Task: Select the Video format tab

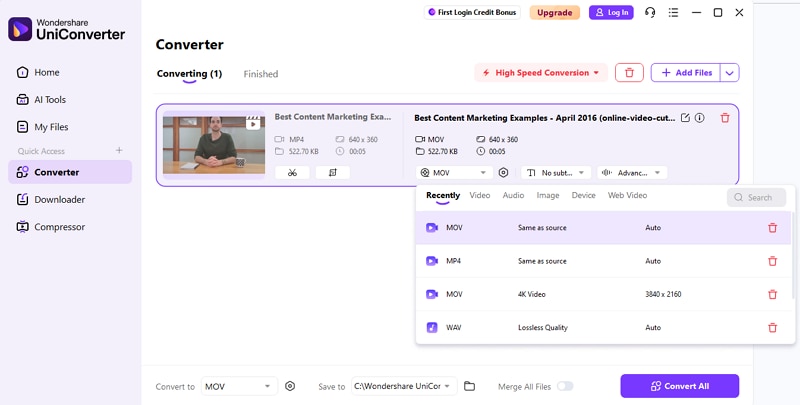Action: pyautogui.click(x=480, y=195)
